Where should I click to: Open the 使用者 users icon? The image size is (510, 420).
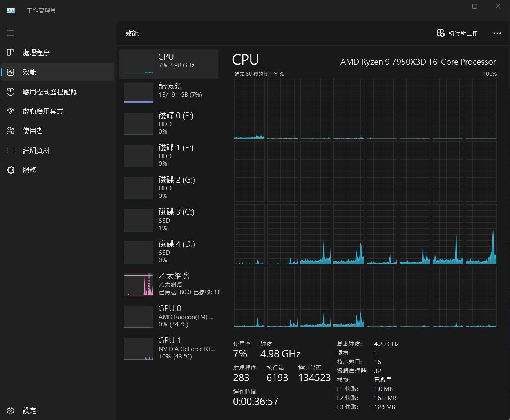(11, 131)
